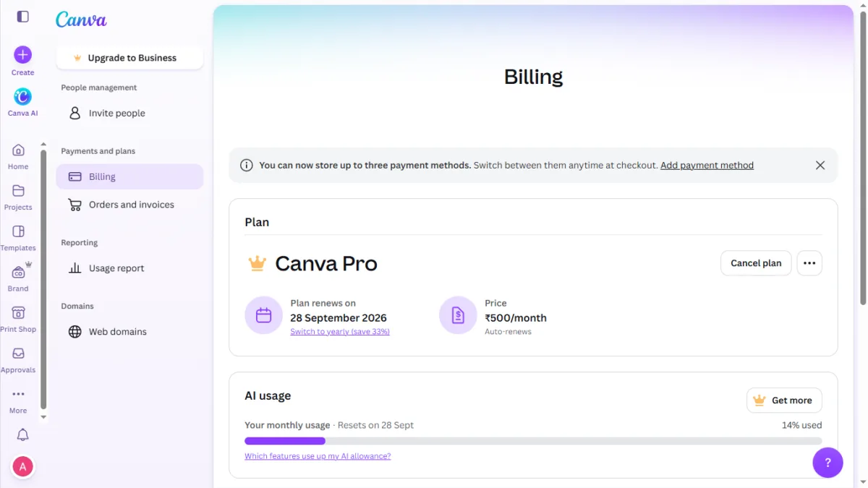Open Web domains
The height and width of the screenshot is (488, 868).
pyautogui.click(x=130, y=332)
